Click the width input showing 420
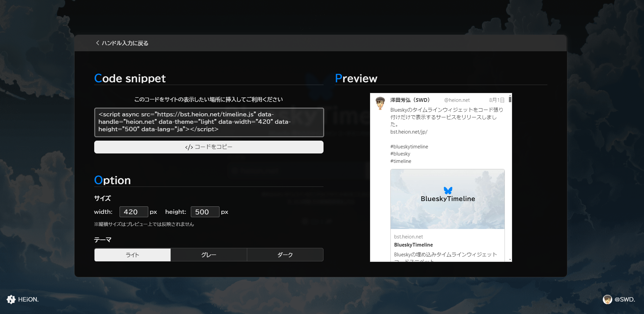 pos(134,211)
